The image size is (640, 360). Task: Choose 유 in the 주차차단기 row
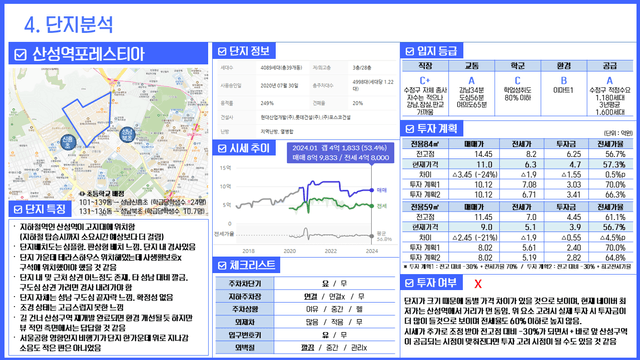point(325,283)
